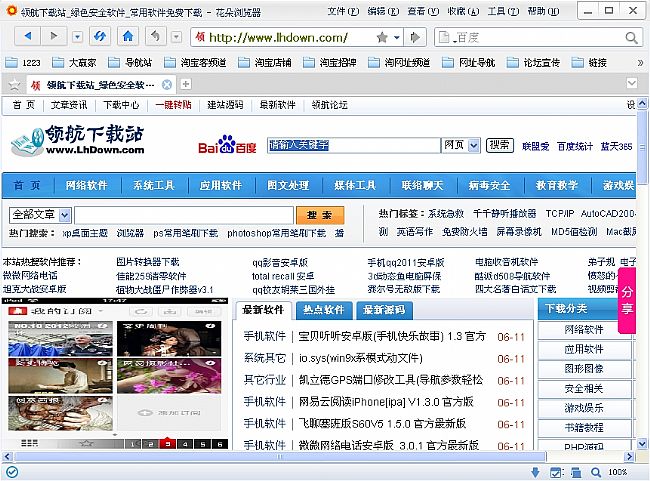The height and width of the screenshot is (481, 650).
Task: Select the 系统工具 navigation tab
Action: click(x=154, y=185)
